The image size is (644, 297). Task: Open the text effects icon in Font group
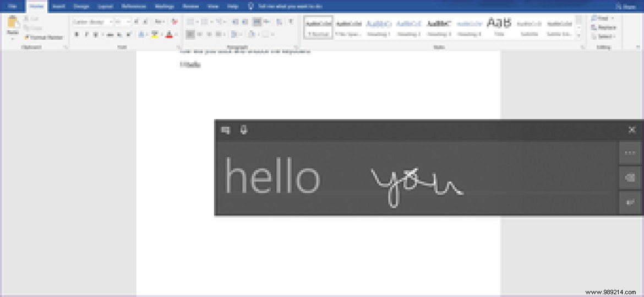click(141, 35)
